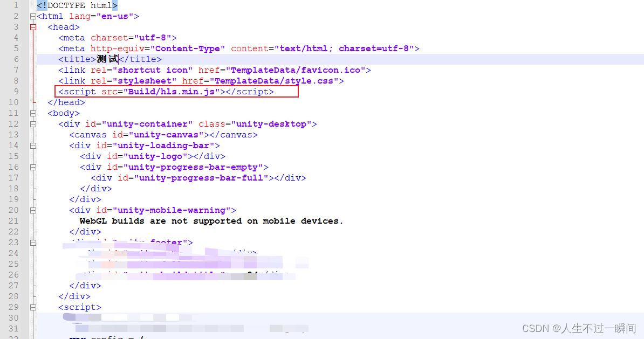This screenshot has width=644, height=339.
Task: Select line number 9 in the margin
Action: [16, 92]
